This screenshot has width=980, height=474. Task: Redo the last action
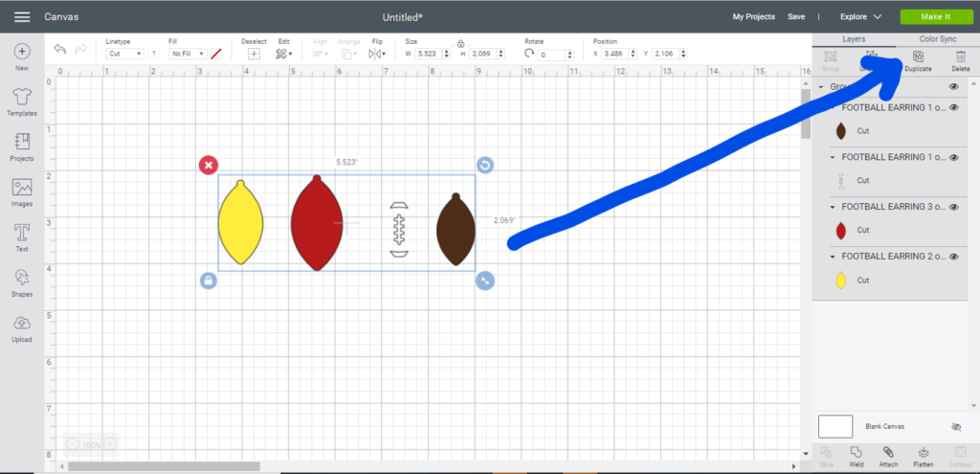(x=80, y=50)
